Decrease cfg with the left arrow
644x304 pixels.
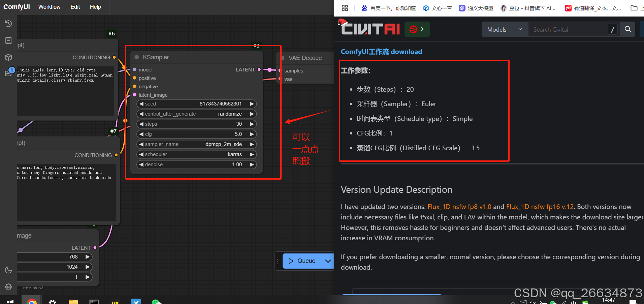(141, 134)
